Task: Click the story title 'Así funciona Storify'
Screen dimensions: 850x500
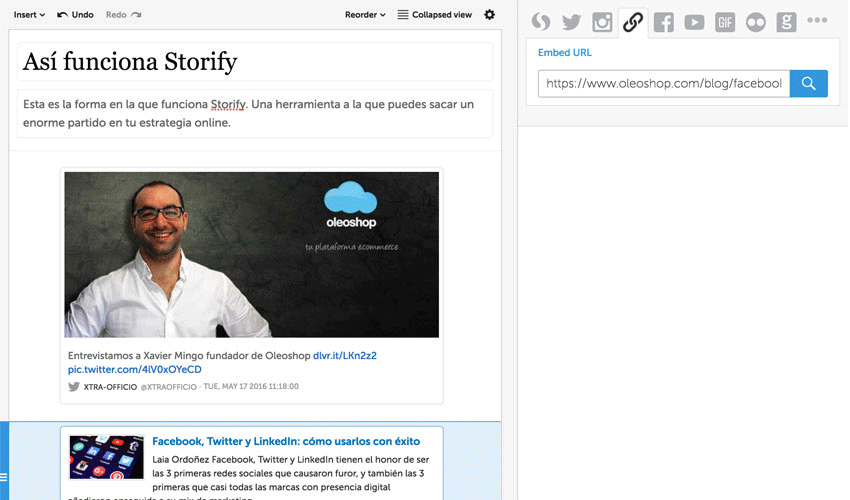Action: 130,61
